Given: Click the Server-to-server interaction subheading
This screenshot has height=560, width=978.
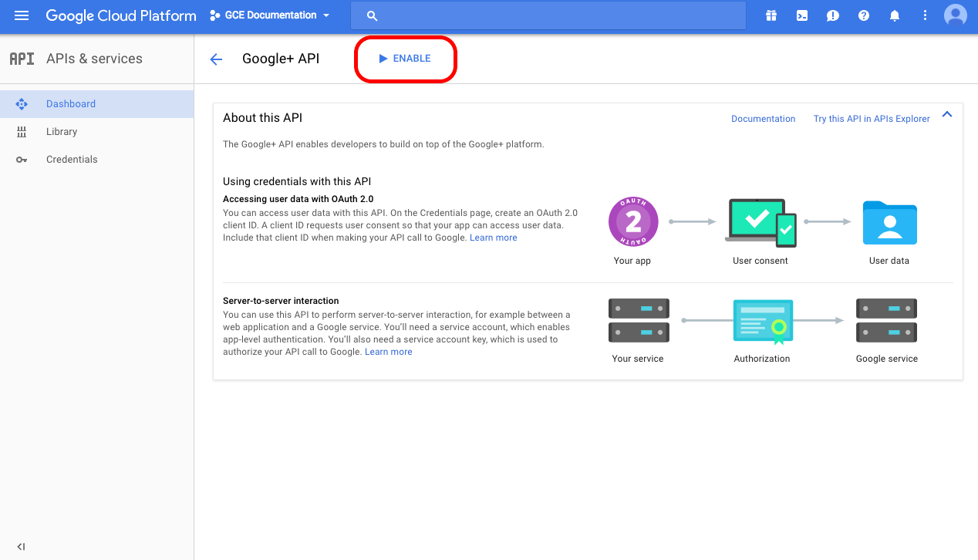Looking at the screenshot, I should (x=281, y=301).
